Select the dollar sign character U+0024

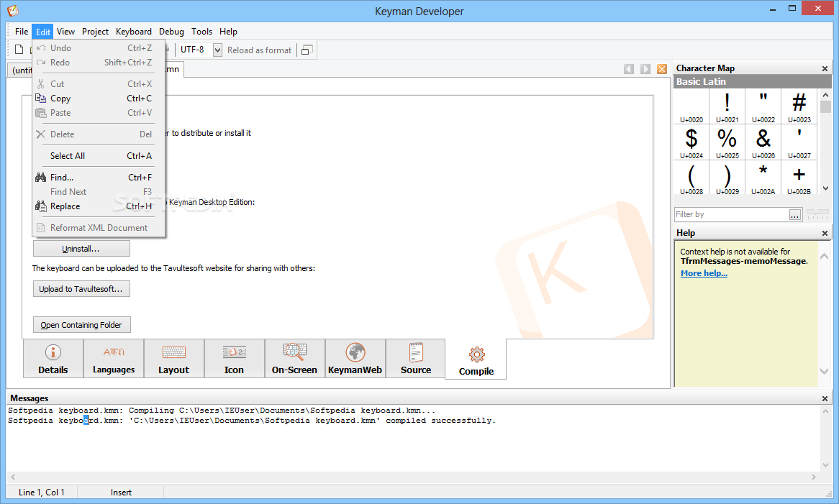(691, 142)
